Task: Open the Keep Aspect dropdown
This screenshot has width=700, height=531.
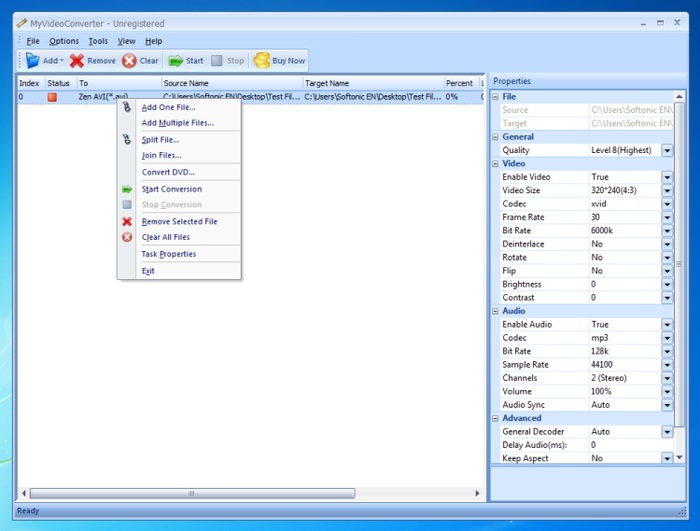Action: (667, 459)
